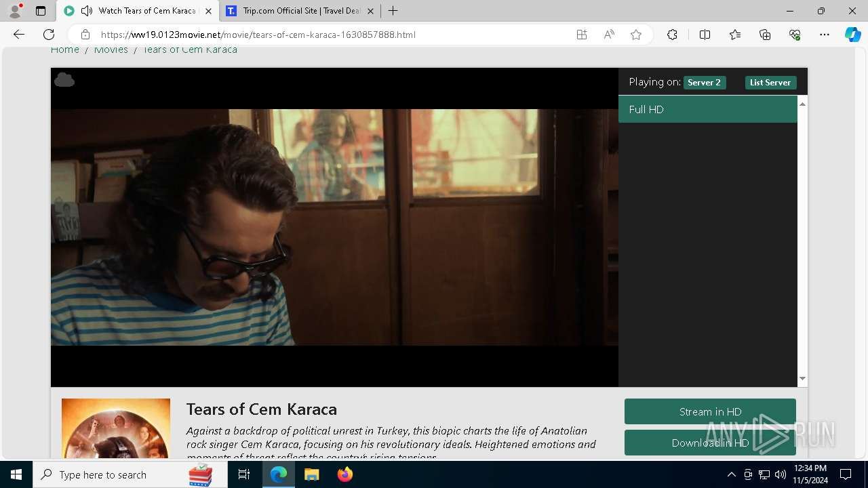Open the app available icon in address bar
The image size is (868, 488).
pyautogui.click(x=582, y=35)
